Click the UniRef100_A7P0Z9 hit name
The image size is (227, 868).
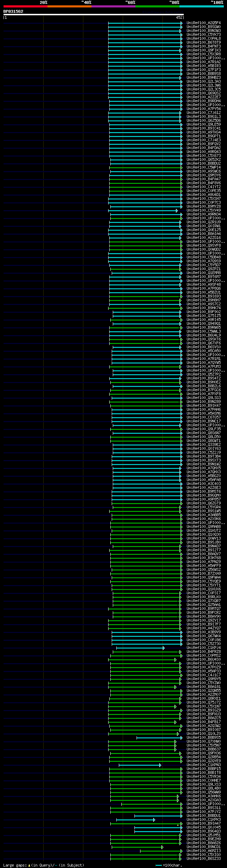[204, 667]
